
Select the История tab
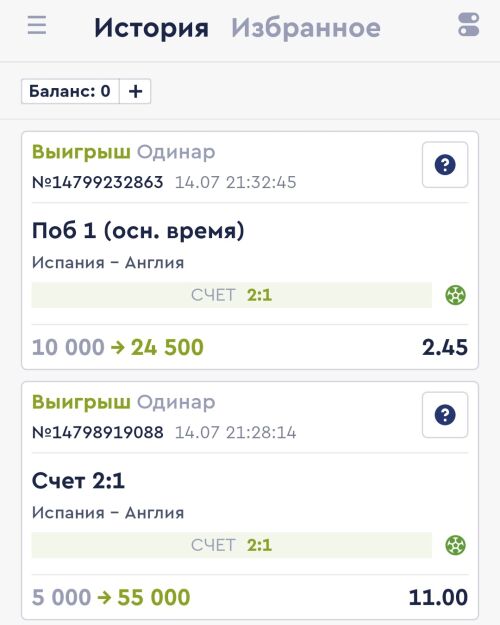click(152, 28)
